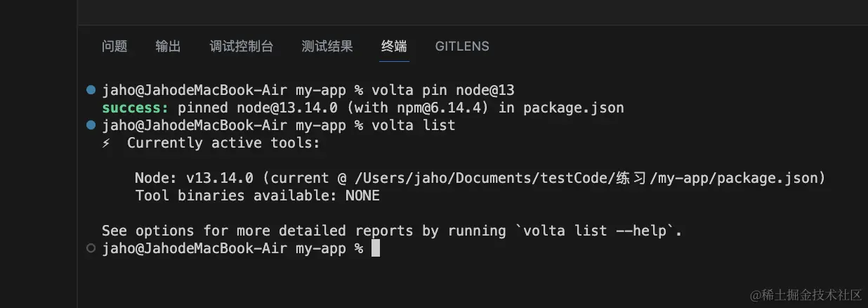This screenshot has height=308, width=868.
Task: Click the blue dot beside volta pin command
Action: coord(91,90)
